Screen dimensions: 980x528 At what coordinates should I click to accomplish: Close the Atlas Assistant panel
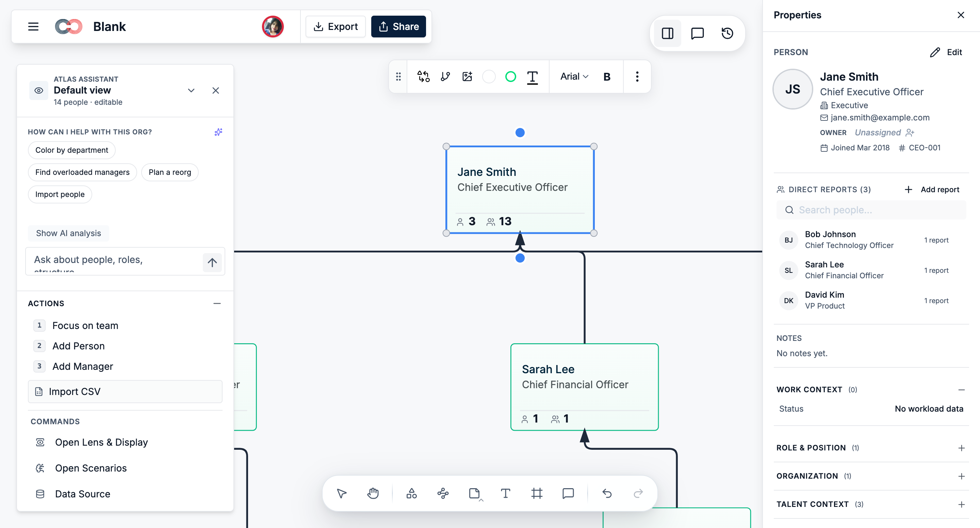coord(216,90)
